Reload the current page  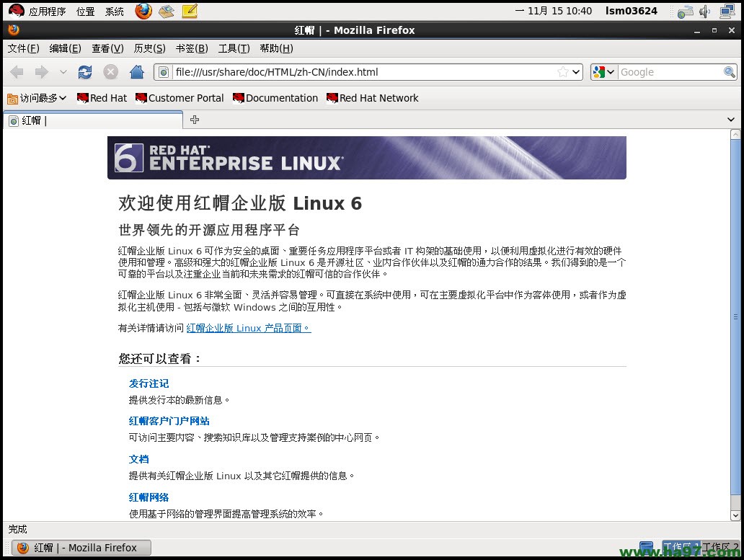[x=85, y=72]
